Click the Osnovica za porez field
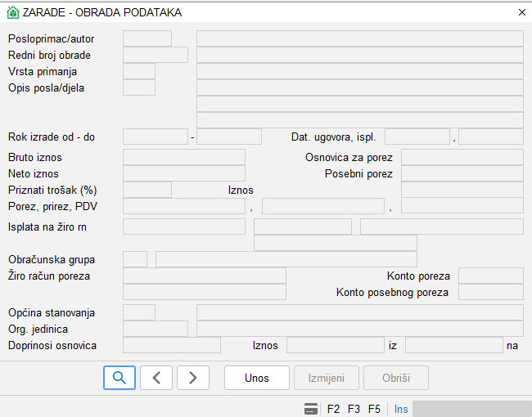532x417 pixels. click(462, 157)
